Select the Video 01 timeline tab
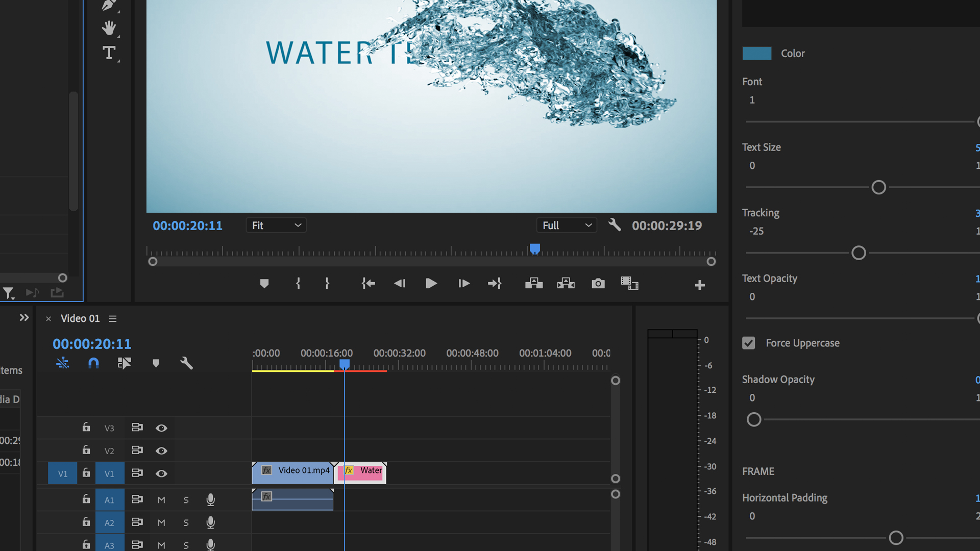 tap(80, 318)
